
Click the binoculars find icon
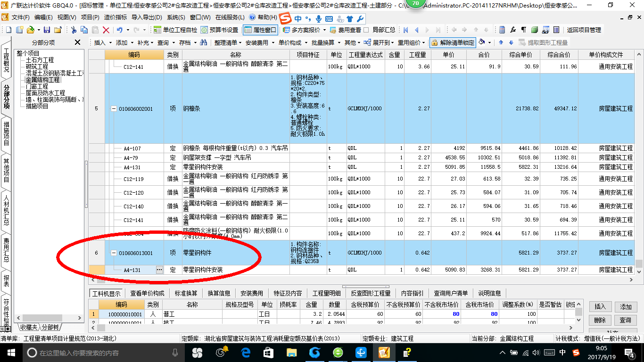point(204,42)
